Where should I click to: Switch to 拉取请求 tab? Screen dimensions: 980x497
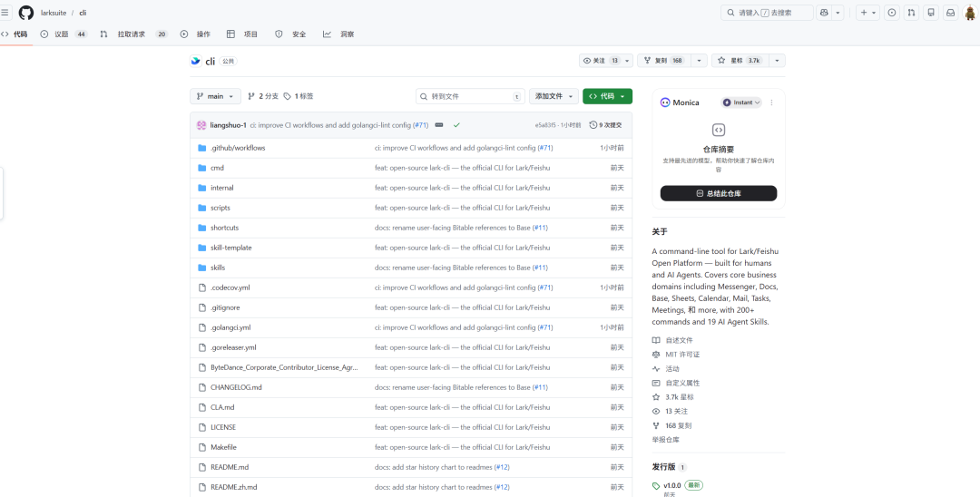click(133, 34)
